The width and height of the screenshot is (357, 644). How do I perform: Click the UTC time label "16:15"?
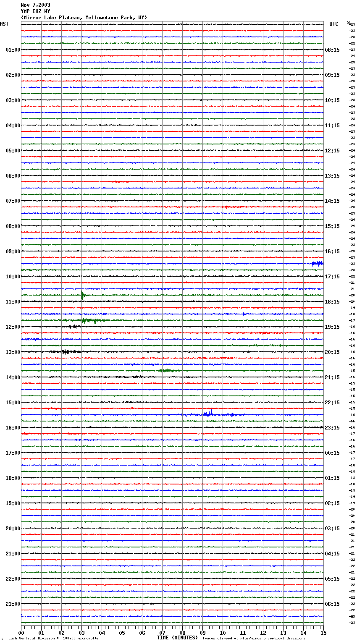(332, 251)
